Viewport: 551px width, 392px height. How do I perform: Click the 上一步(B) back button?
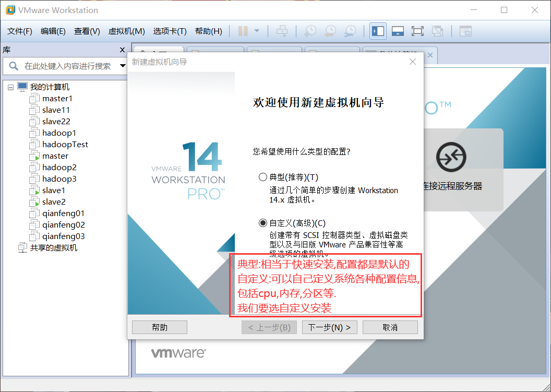(269, 327)
